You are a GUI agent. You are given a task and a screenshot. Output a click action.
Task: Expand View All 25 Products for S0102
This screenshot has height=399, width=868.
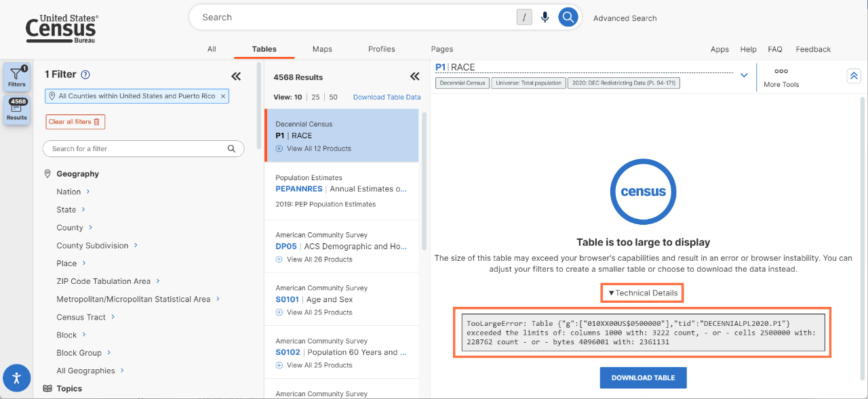pyautogui.click(x=279, y=365)
